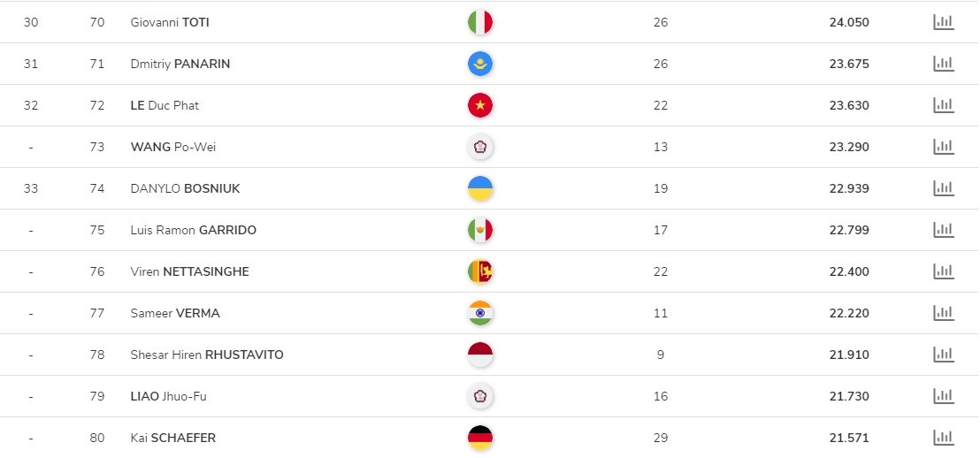
Task: Select points value 22.939 for BOSNIUK
Action: click(x=849, y=188)
